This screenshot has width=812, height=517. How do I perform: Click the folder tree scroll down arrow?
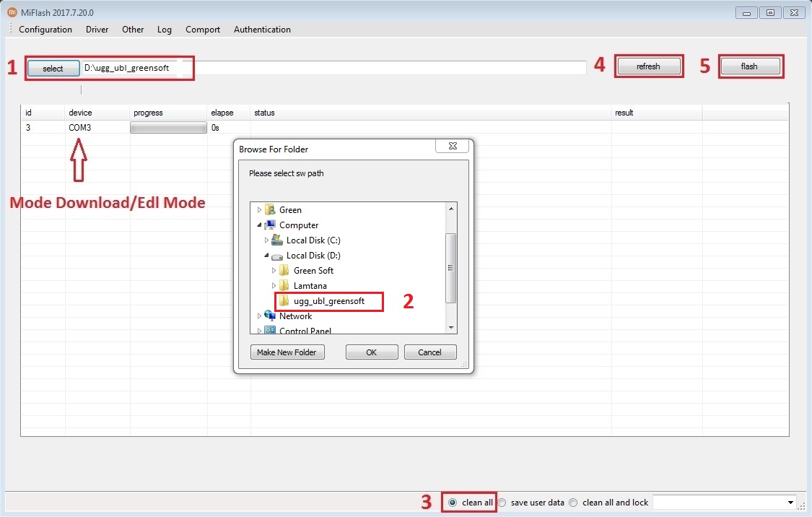450,327
